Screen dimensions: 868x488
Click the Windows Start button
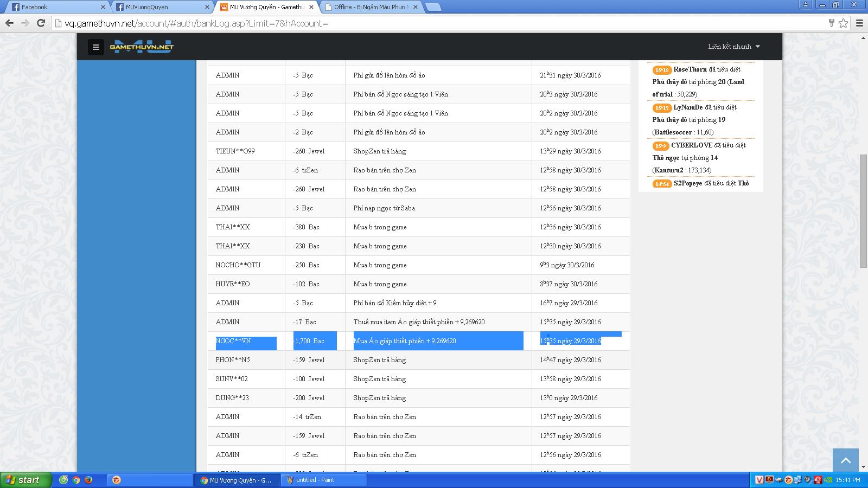tap(25, 480)
